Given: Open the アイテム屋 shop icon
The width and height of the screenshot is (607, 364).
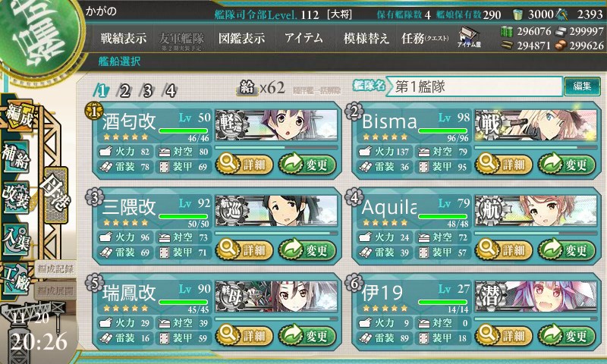Looking at the screenshot, I should pyautogui.click(x=469, y=37).
